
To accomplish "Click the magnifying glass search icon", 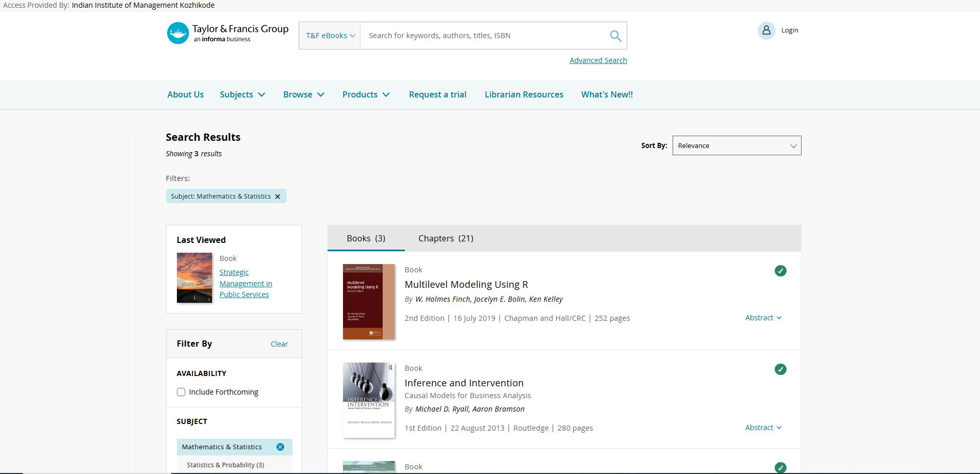I will click(x=615, y=36).
